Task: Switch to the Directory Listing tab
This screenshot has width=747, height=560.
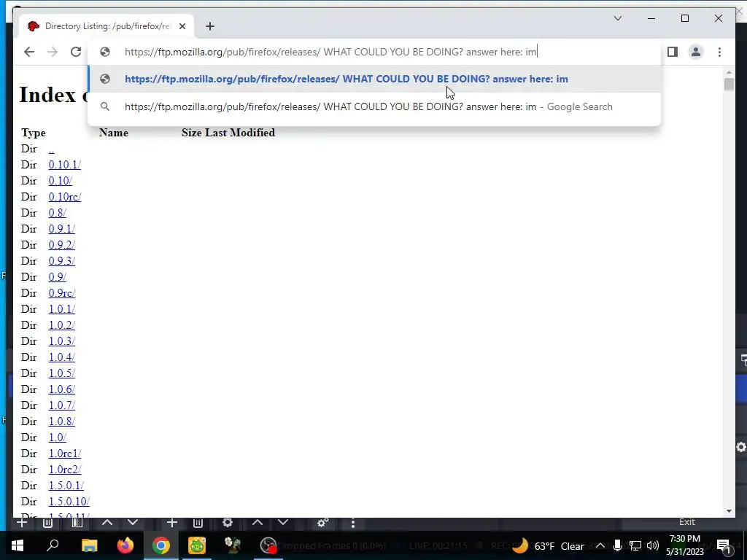Action: (107, 26)
